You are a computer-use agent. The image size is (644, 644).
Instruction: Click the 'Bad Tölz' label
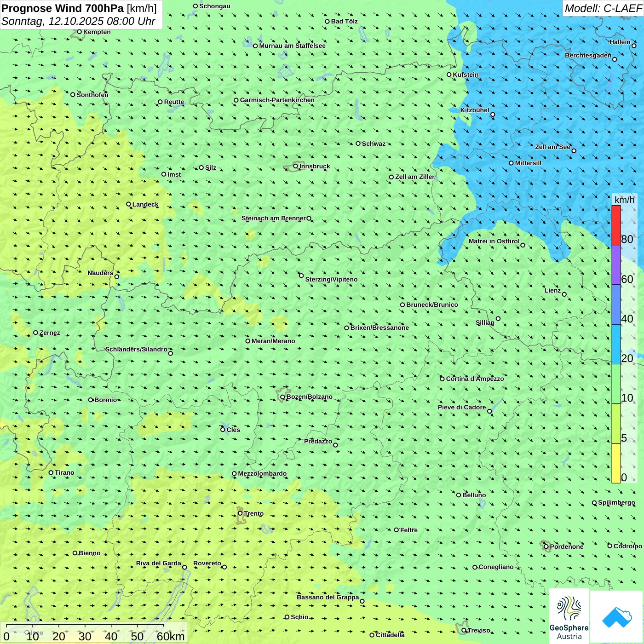pyautogui.click(x=345, y=21)
